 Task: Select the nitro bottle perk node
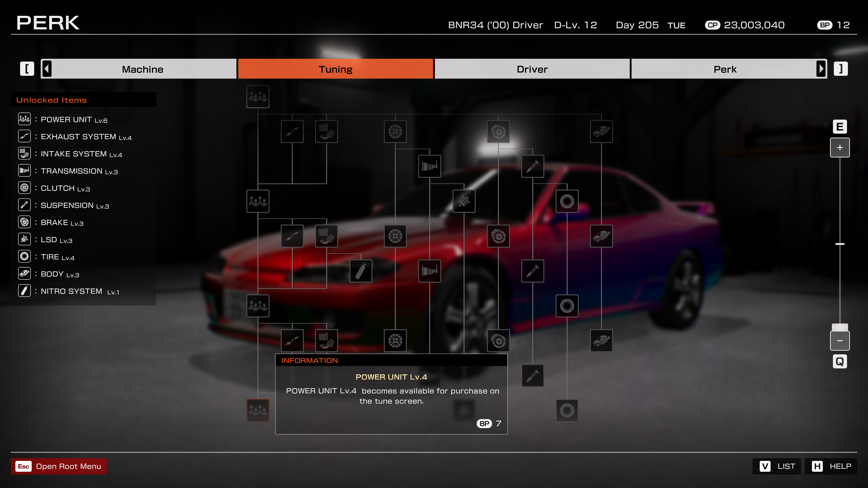point(361,271)
